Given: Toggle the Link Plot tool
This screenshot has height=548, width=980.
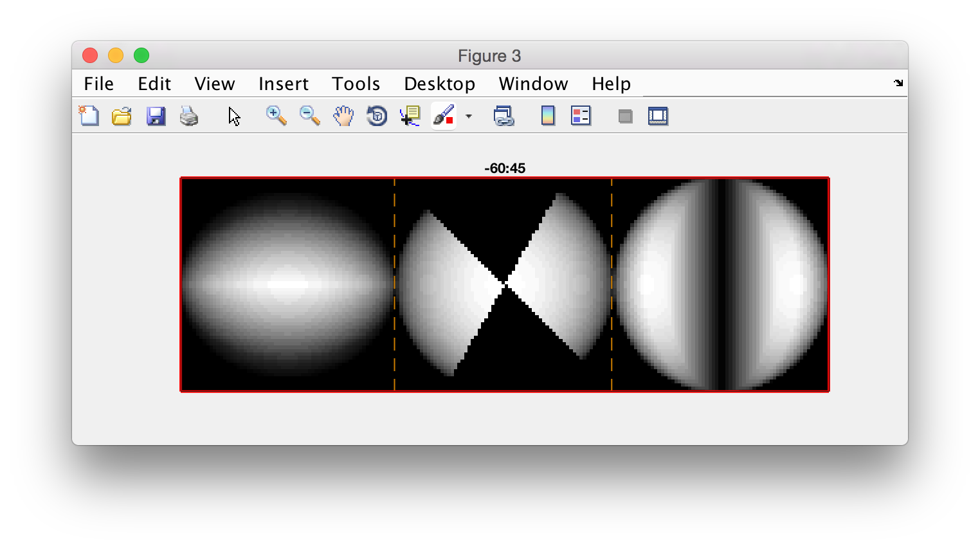Looking at the screenshot, I should point(504,116).
